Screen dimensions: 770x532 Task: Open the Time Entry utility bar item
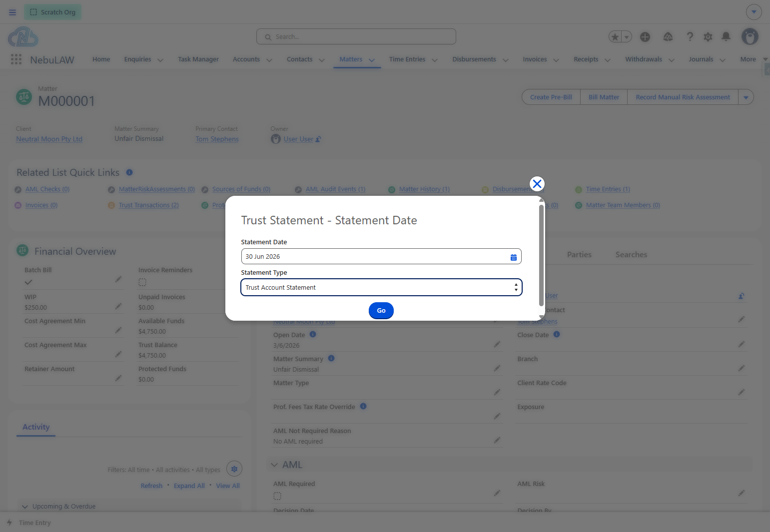pyautogui.click(x=29, y=523)
